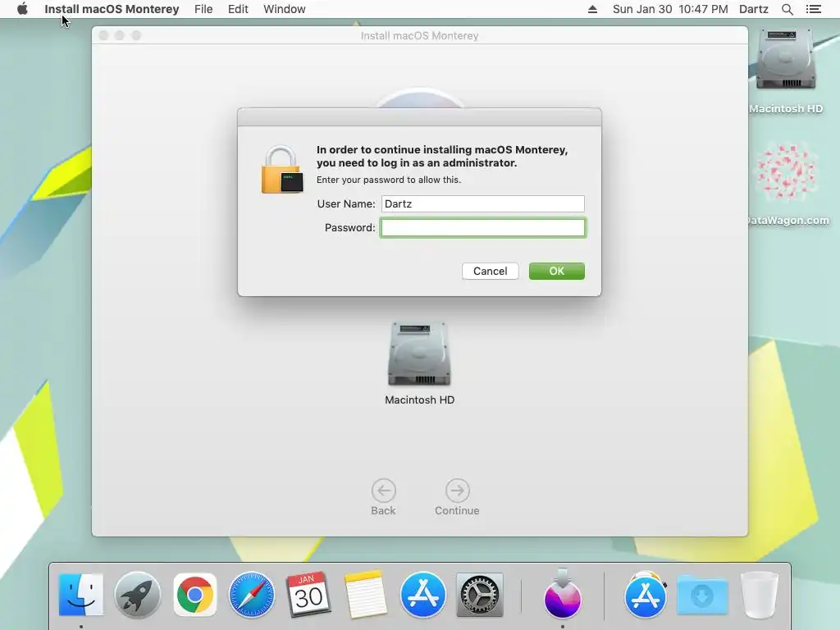Open the Trash
This screenshot has height=630, width=840.
[759, 595]
